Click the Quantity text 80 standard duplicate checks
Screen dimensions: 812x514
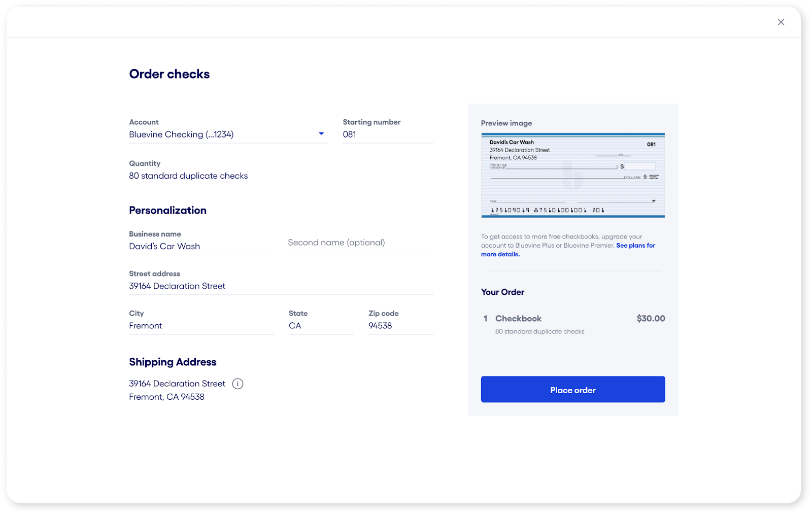[188, 176]
